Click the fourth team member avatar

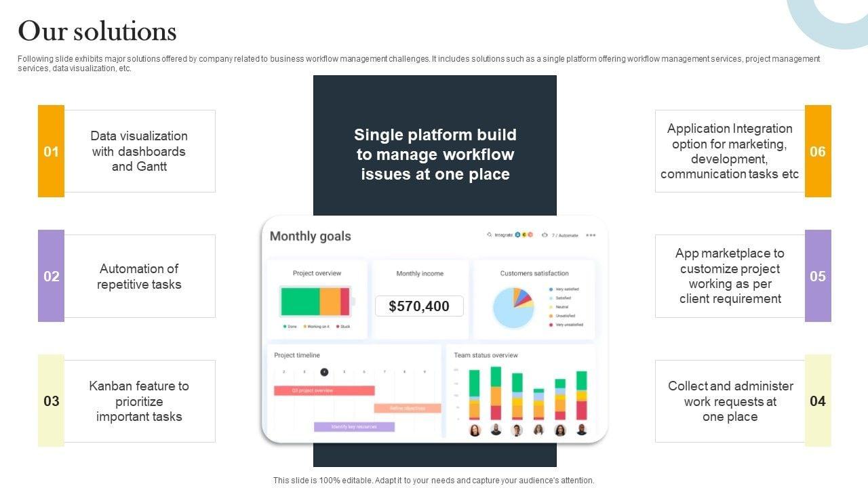pos(538,430)
